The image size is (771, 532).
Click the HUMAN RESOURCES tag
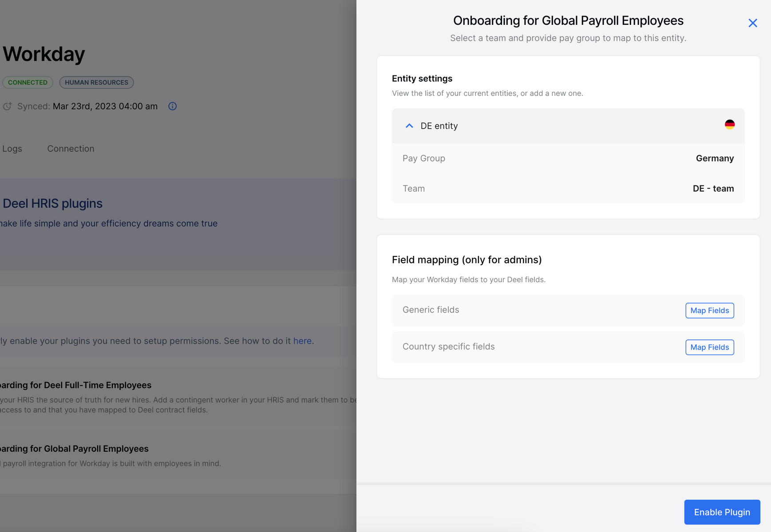96,83
